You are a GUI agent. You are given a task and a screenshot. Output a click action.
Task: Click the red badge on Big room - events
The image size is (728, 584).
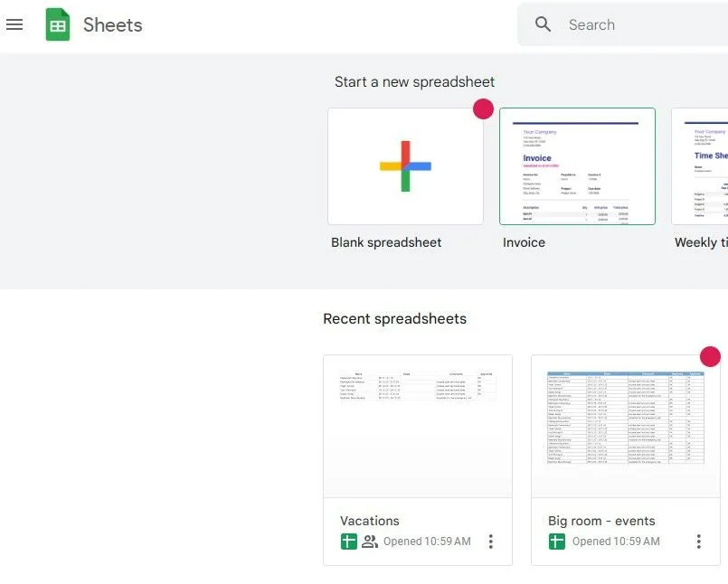coord(710,356)
